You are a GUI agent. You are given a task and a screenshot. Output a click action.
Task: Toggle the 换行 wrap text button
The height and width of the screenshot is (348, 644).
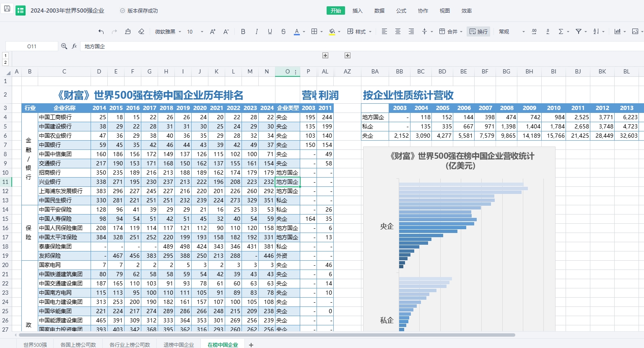click(x=478, y=31)
